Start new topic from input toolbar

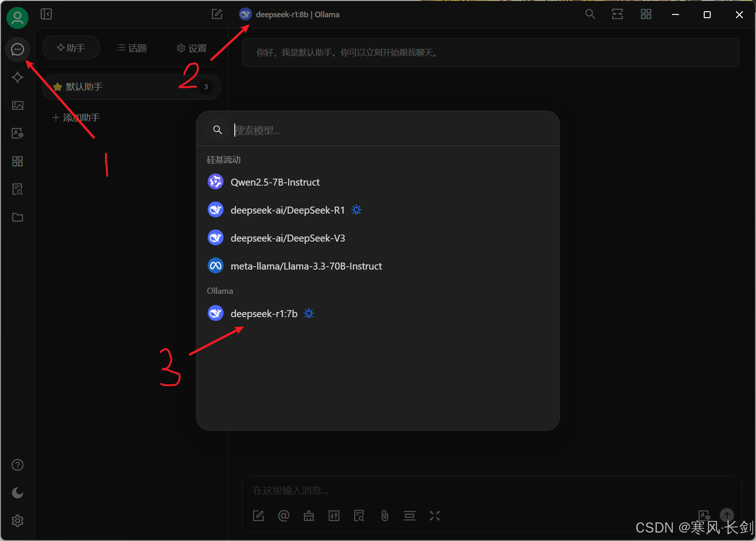click(x=259, y=515)
